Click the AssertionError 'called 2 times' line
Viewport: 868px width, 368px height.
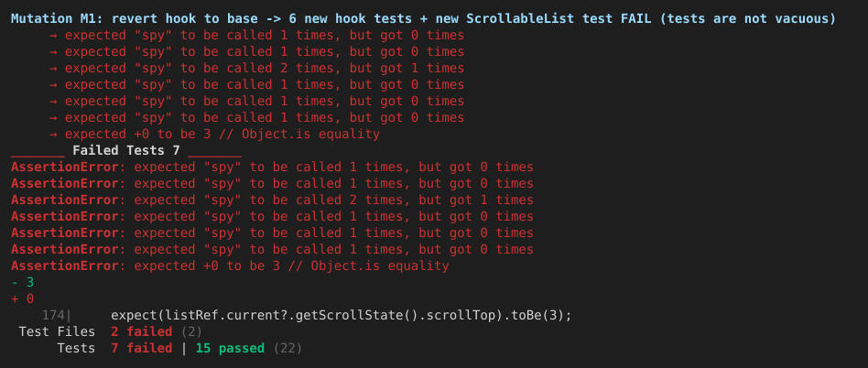pyautogui.click(x=272, y=200)
